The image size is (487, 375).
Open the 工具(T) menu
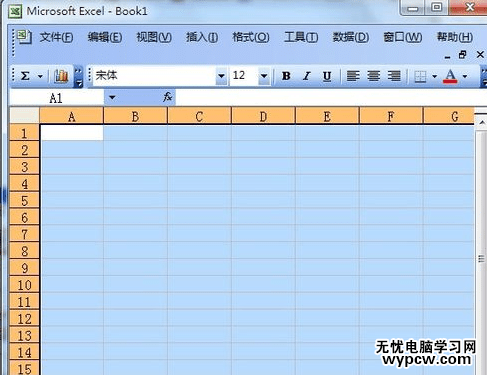[301, 37]
